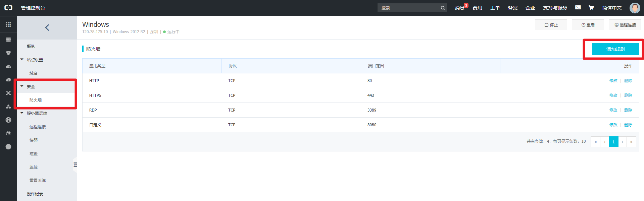Click 删除 for the RDP rule
The height and width of the screenshot is (201, 644).
click(628, 110)
